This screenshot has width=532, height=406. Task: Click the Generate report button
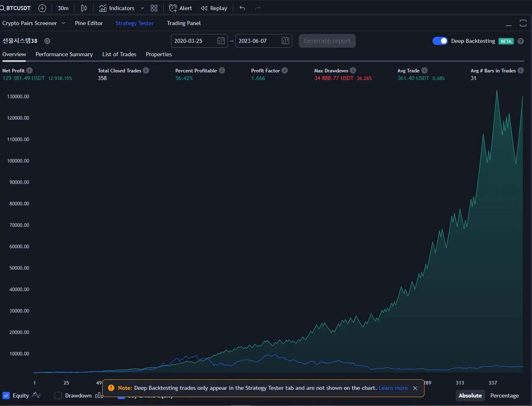coord(327,41)
